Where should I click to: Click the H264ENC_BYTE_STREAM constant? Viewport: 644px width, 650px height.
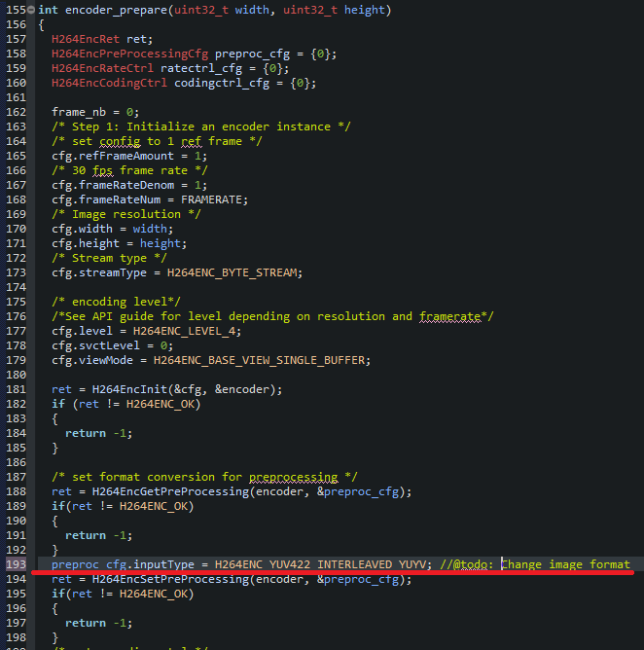pos(233,272)
